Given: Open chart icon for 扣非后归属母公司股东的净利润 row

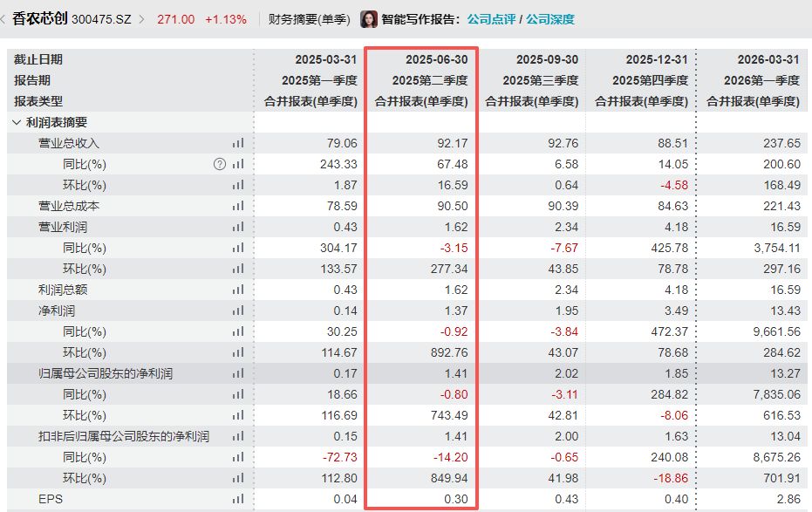Looking at the screenshot, I should pos(238,436).
